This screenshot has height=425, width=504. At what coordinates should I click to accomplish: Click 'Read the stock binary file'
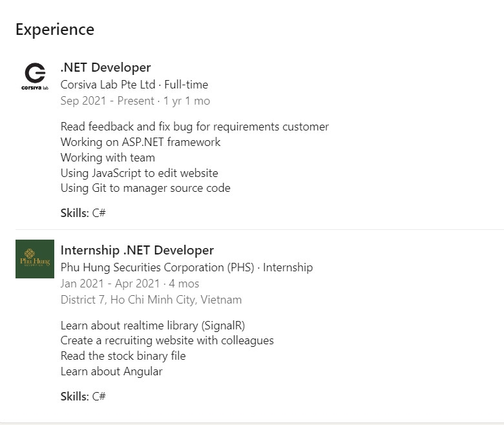tap(123, 356)
